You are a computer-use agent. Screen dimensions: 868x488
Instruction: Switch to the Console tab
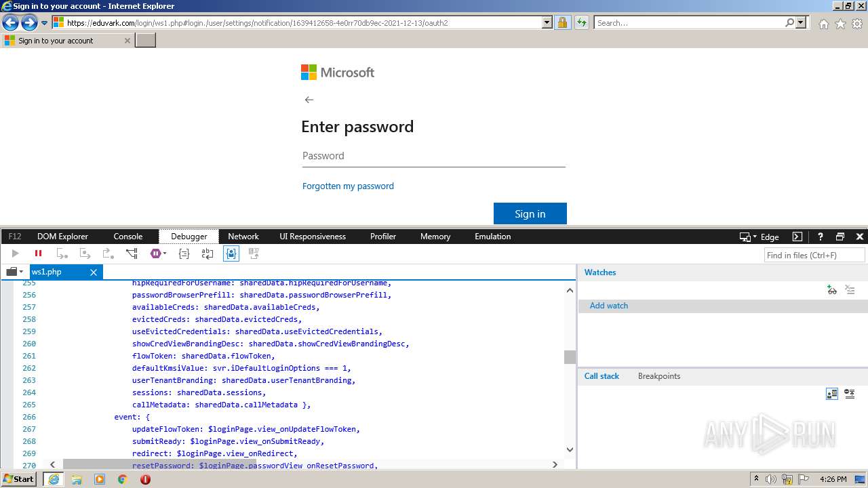(128, 237)
